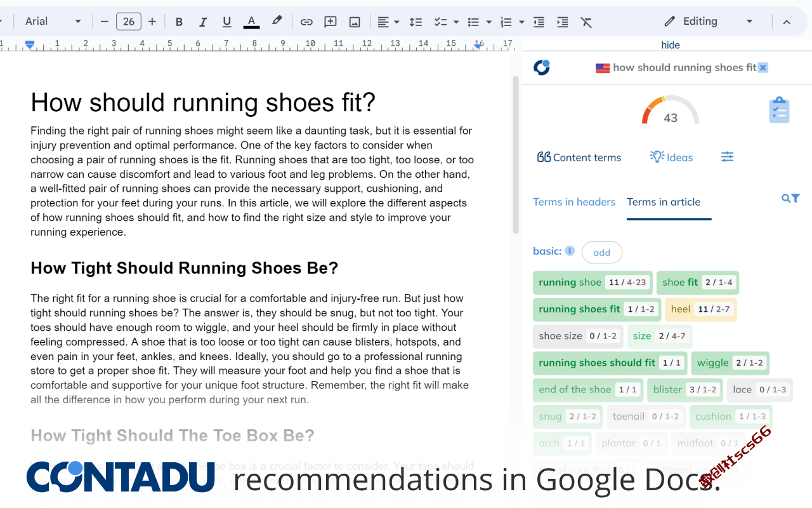Open the text color picker
812x508 pixels.
pyautogui.click(x=251, y=22)
